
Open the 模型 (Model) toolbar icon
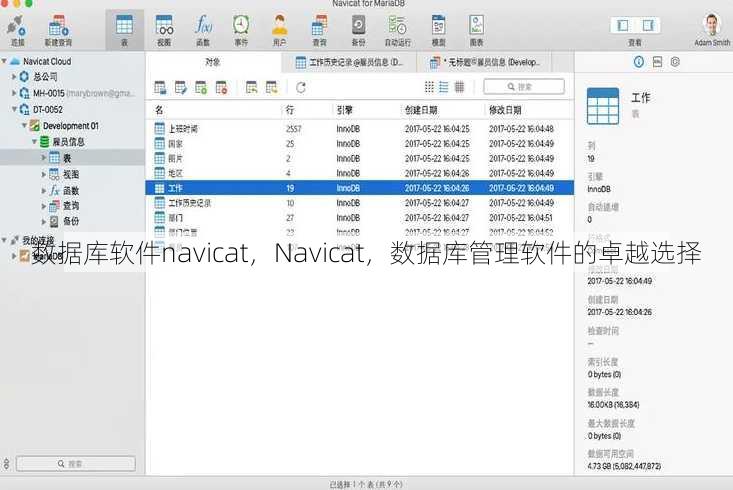(x=438, y=24)
